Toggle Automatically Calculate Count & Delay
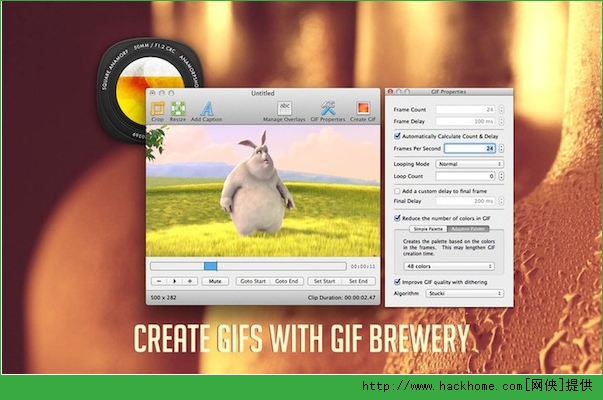 tap(397, 136)
